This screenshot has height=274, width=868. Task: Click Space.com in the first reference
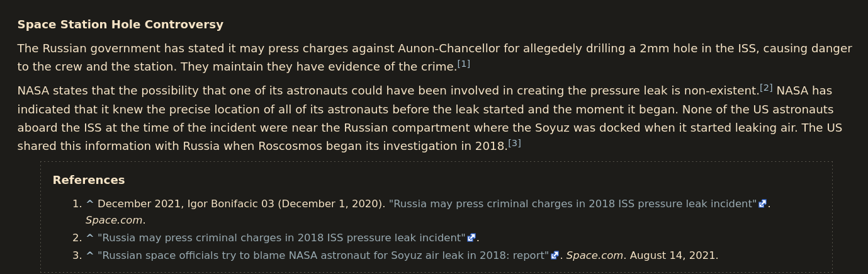pyautogui.click(x=114, y=220)
